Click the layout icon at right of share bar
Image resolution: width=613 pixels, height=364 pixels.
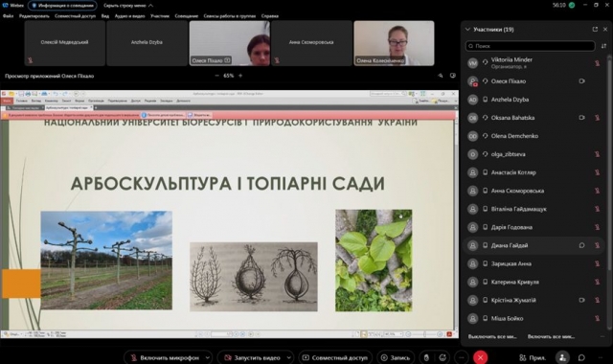click(x=453, y=76)
